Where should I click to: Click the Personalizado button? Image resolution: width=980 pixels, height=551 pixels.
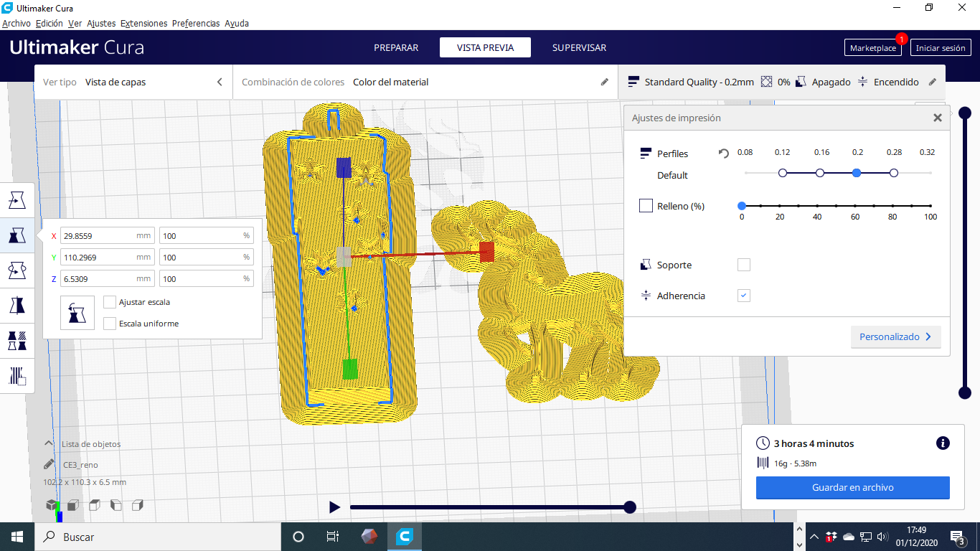tap(895, 336)
